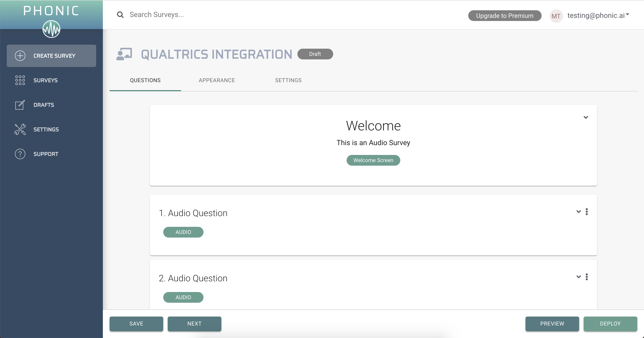Switch to the Appearance tab
Viewport: 644px width, 338px height.
[x=216, y=80]
